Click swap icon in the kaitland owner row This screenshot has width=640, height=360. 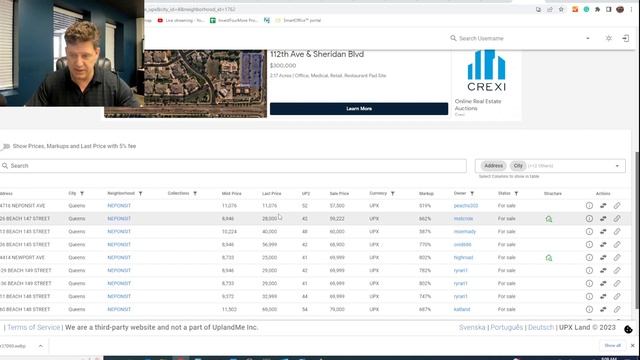[x=603, y=309]
